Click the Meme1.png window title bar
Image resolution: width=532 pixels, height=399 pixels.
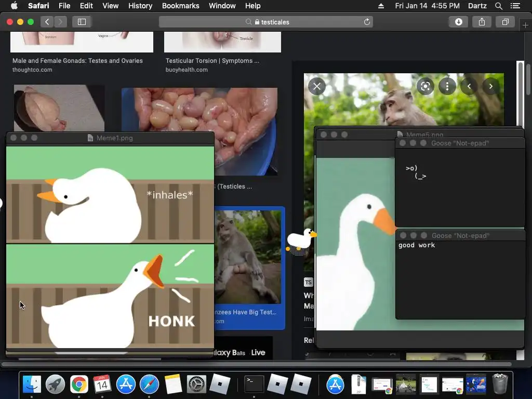pos(110,138)
